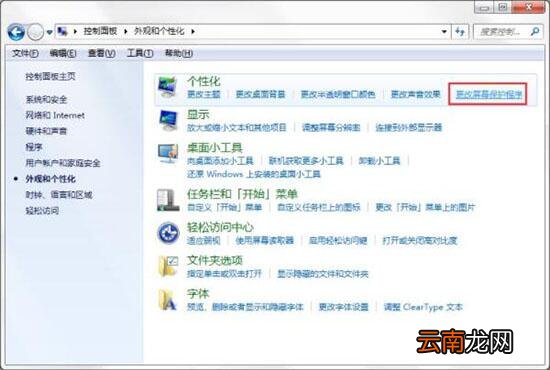The image size is (550, 370).
Task: Open the recent pages dropdown arrow
Action: (x=49, y=32)
